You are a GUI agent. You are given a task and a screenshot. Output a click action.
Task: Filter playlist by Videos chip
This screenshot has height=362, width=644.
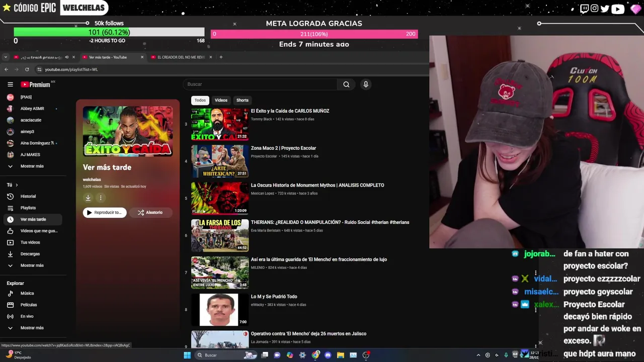(x=221, y=100)
